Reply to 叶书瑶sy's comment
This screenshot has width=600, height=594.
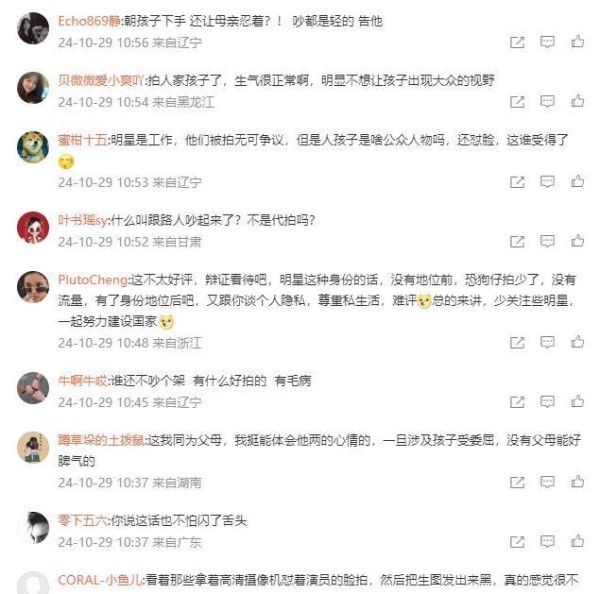pyautogui.click(x=547, y=241)
